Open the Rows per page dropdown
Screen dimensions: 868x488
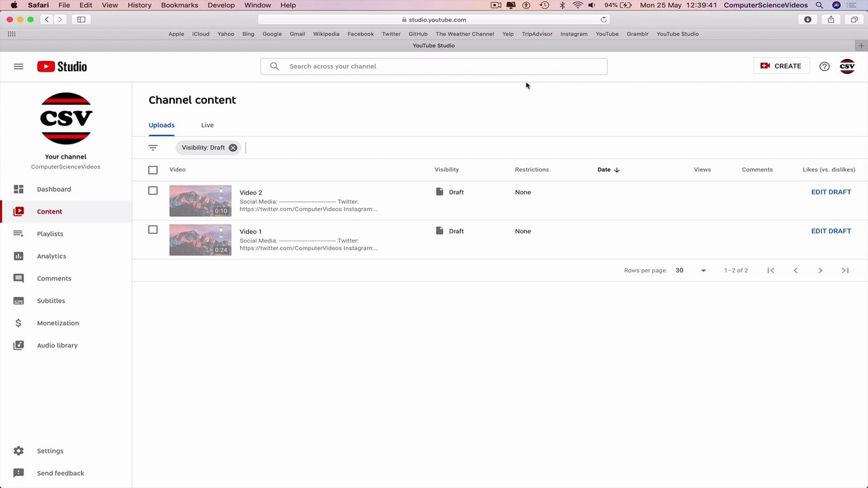coord(691,270)
